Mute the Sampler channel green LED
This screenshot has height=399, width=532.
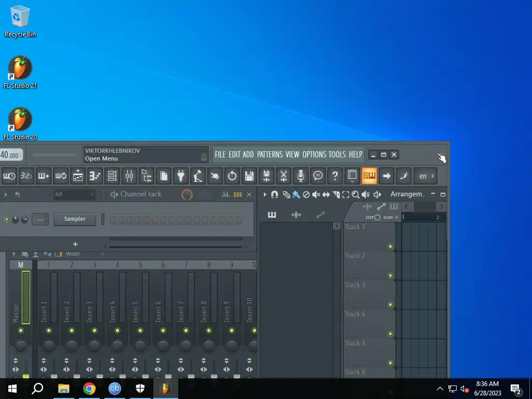point(6,220)
